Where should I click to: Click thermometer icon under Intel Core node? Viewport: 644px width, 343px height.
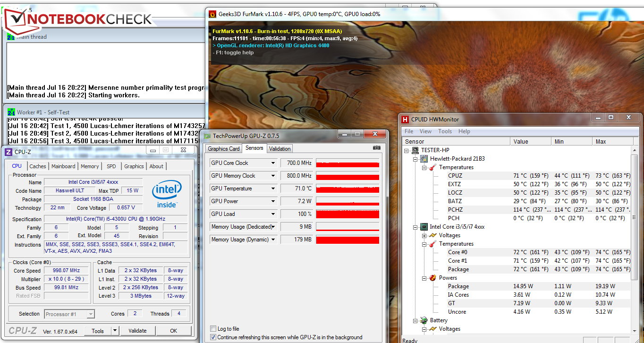(433, 244)
